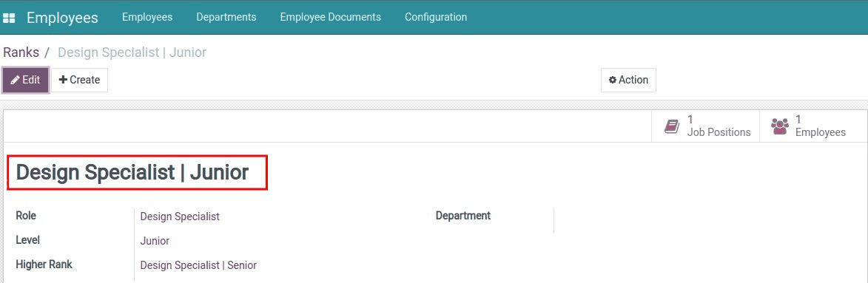Open the Employee Documents menu

point(331,17)
